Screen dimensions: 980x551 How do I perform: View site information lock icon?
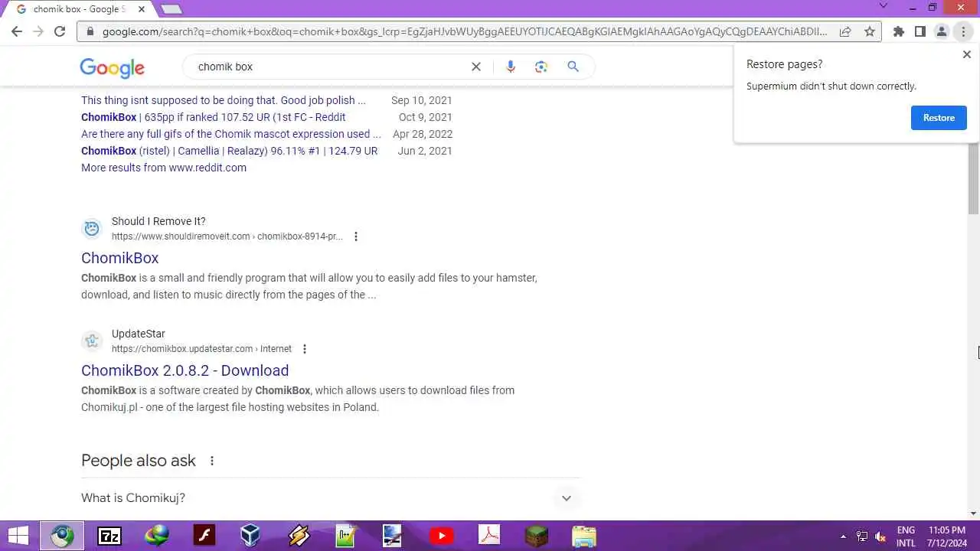[x=90, y=32]
